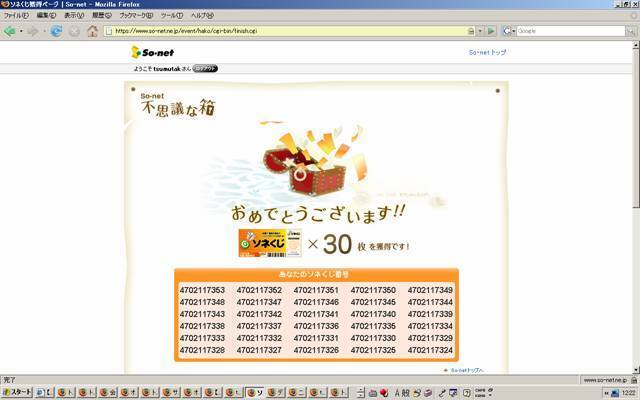
Task: Open the 表示 menu
Action: tap(74, 16)
